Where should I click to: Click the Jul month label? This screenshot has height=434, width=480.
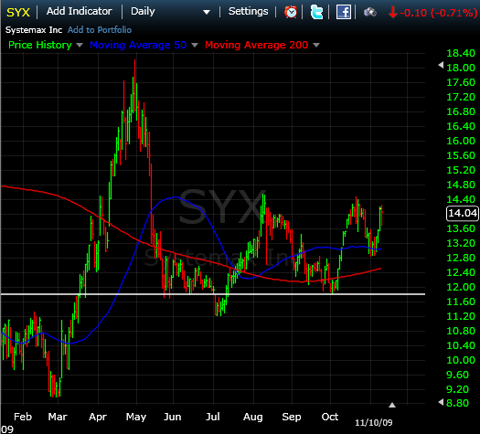[213, 417]
